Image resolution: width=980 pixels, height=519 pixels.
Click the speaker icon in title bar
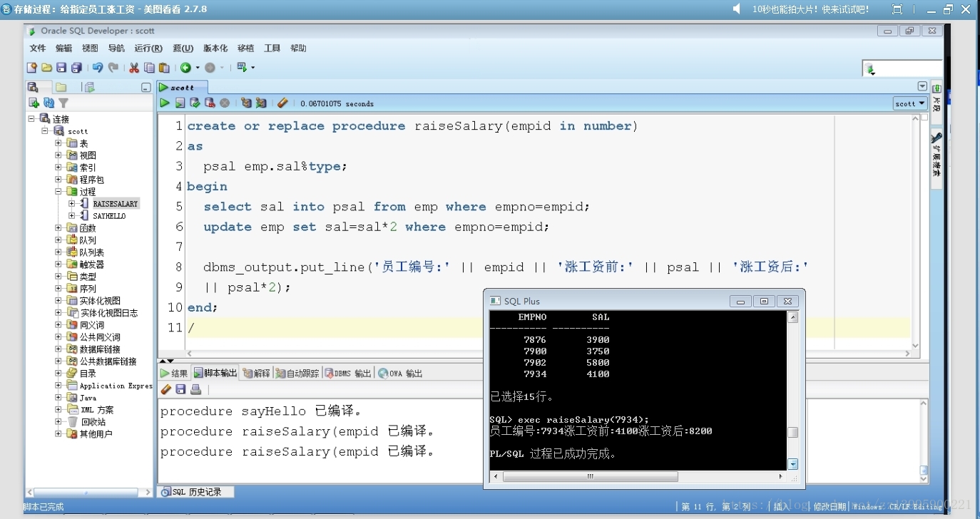click(x=737, y=9)
